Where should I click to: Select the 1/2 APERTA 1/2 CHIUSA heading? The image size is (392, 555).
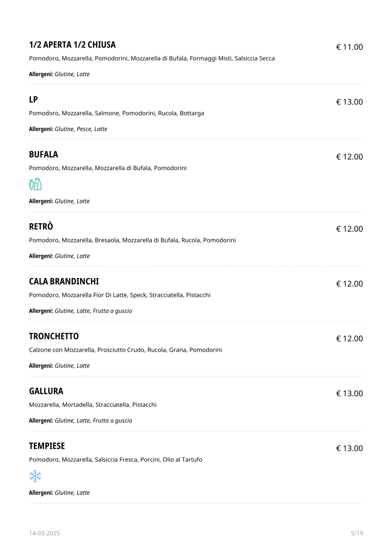[x=72, y=45]
